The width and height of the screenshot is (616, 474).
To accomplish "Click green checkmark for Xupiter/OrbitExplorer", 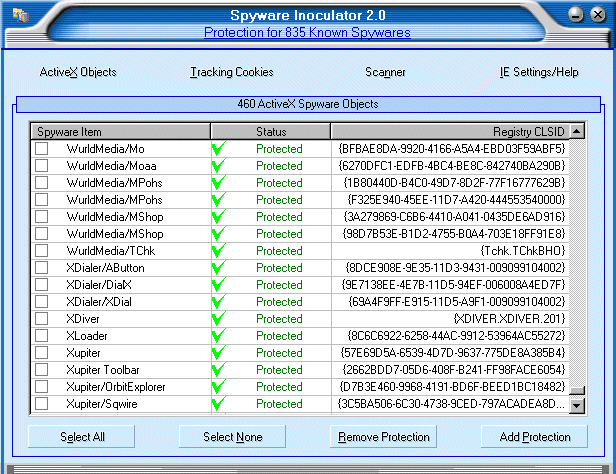I will [x=219, y=387].
